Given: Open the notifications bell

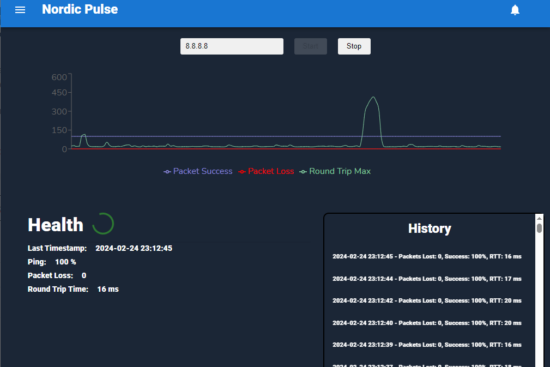Looking at the screenshot, I should (x=515, y=10).
